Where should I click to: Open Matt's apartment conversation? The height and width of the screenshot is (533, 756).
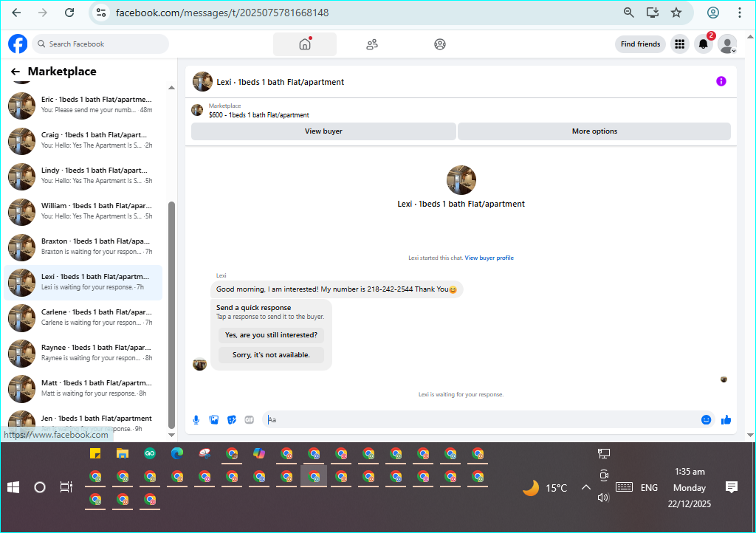pos(83,388)
